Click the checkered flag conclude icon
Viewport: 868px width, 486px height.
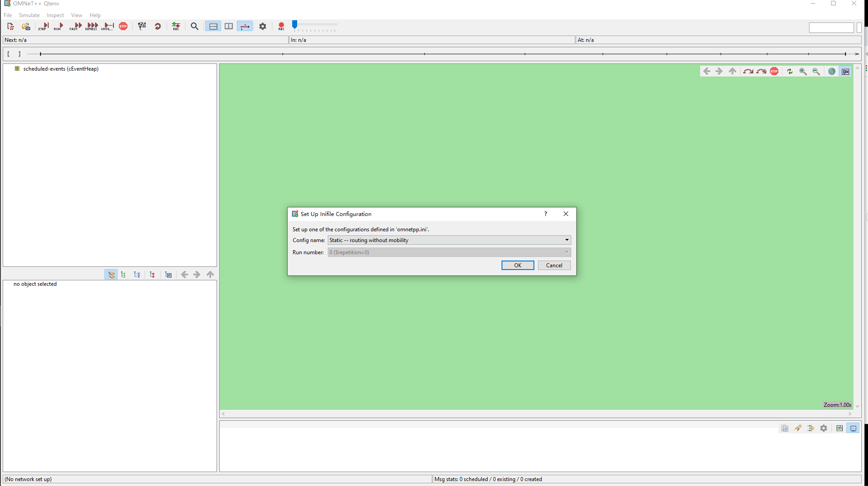142,26
